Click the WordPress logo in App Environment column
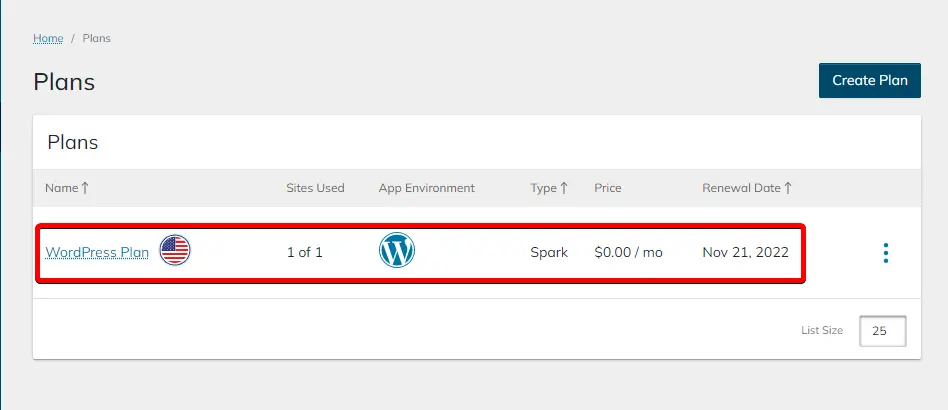This screenshot has width=948, height=410. (x=397, y=251)
